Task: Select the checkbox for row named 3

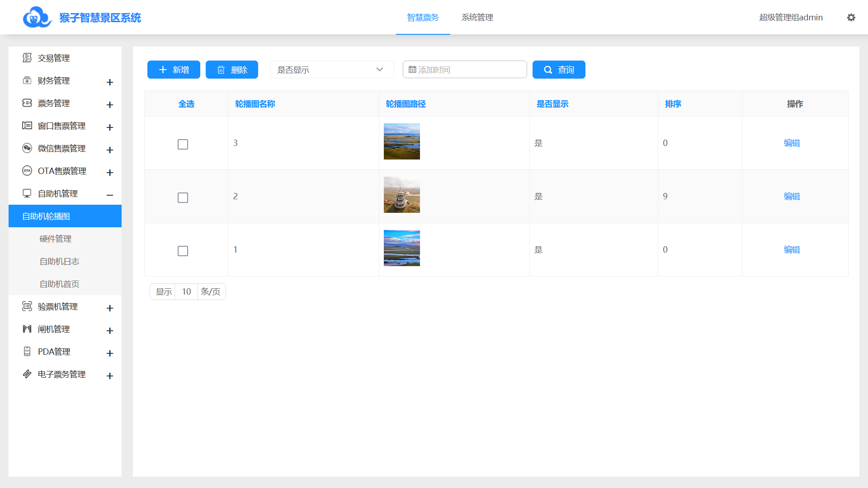Action: pos(183,144)
